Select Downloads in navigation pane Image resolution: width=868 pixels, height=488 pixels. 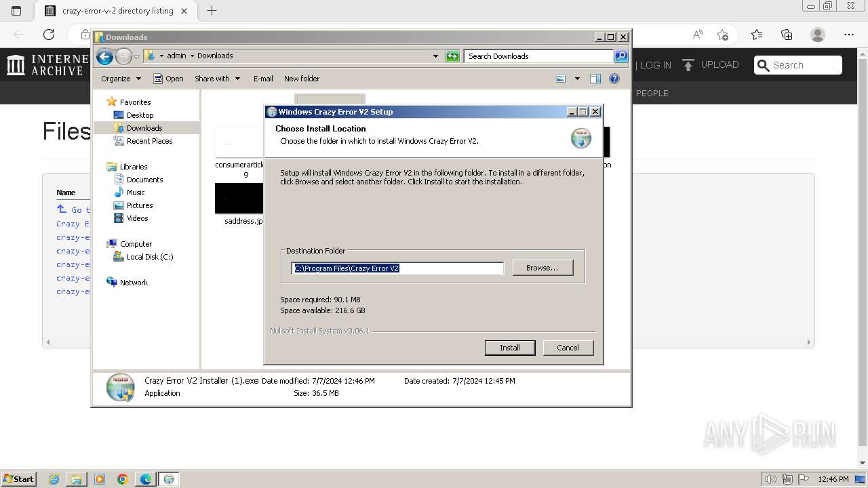point(144,128)
